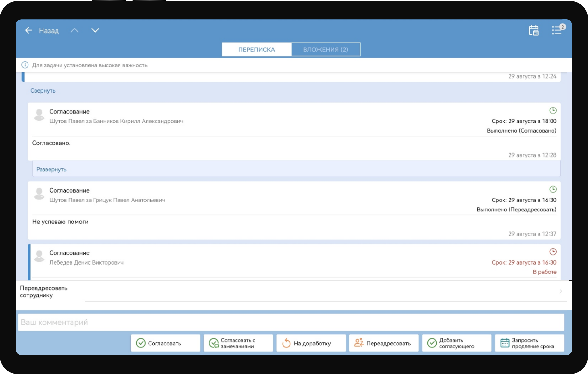Screen dimensions: 588x374
Task: Select status Выполнено (Переадресовать)
Action: pyautogui.click(x=517, y=210)
